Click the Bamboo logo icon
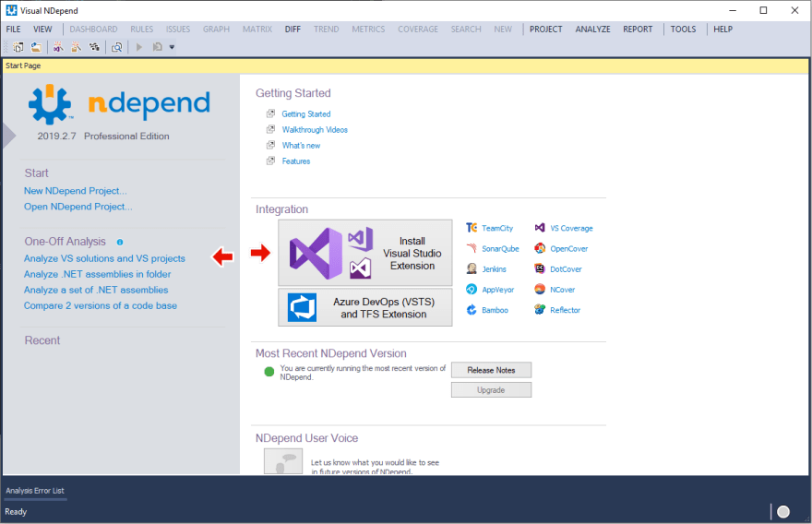This screenshot has width=812, height=524. [472, 310]
